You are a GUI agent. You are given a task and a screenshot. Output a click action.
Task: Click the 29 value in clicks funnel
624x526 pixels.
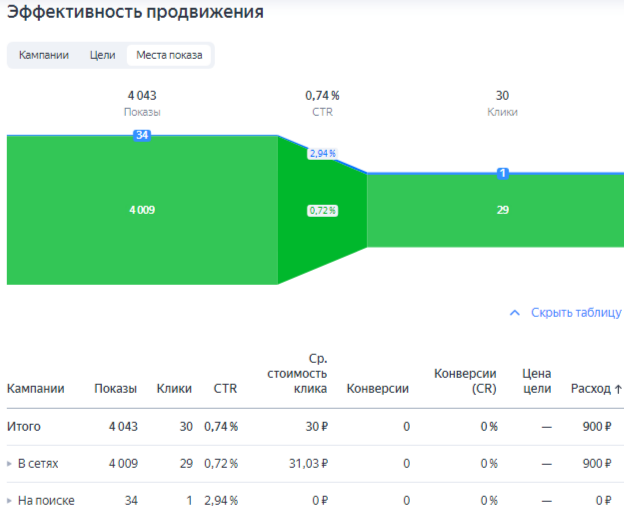pos(503,210)
